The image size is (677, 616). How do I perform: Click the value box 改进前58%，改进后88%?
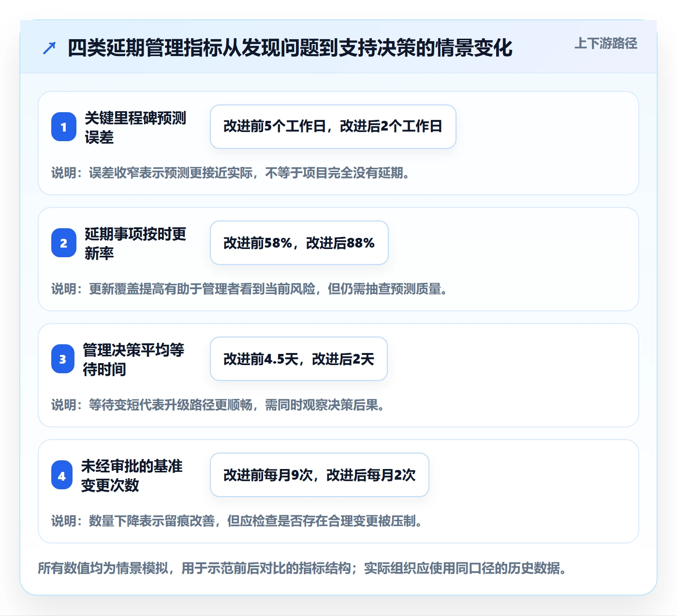(299, 243)
